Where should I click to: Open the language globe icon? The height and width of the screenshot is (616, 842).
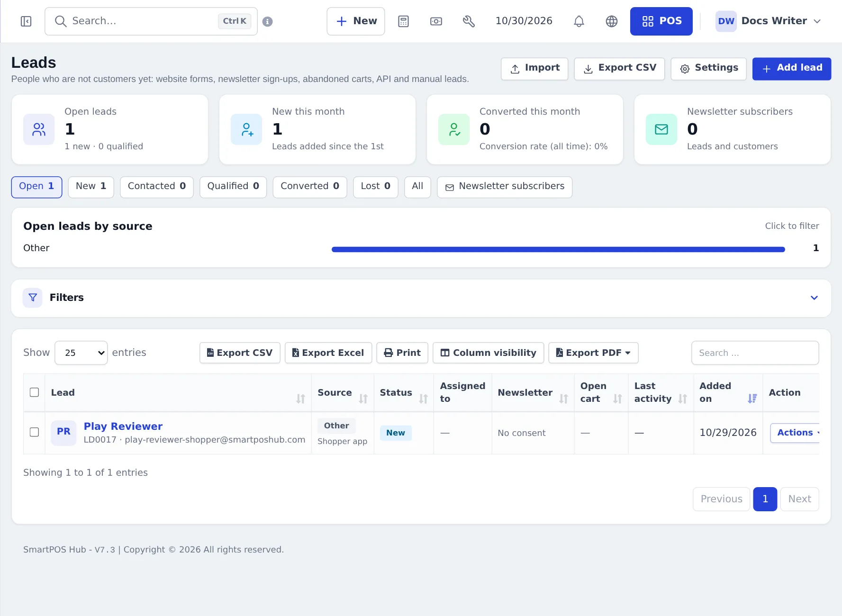pyautogui.click(x=612, y=21)
